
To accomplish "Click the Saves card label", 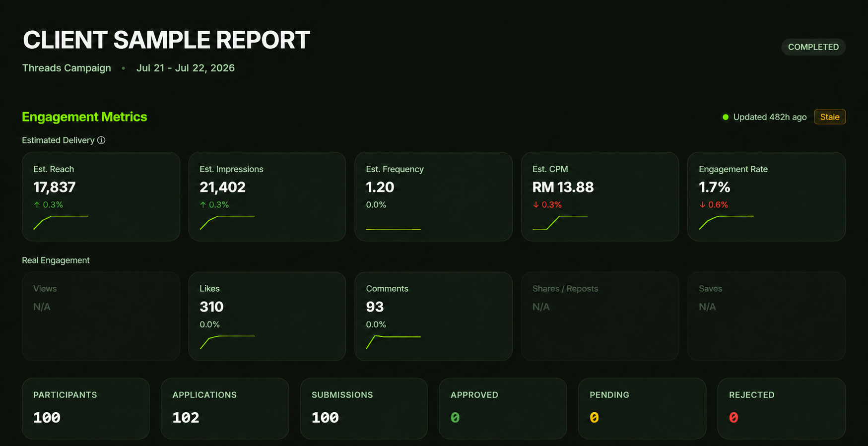I will click(710, 289).
